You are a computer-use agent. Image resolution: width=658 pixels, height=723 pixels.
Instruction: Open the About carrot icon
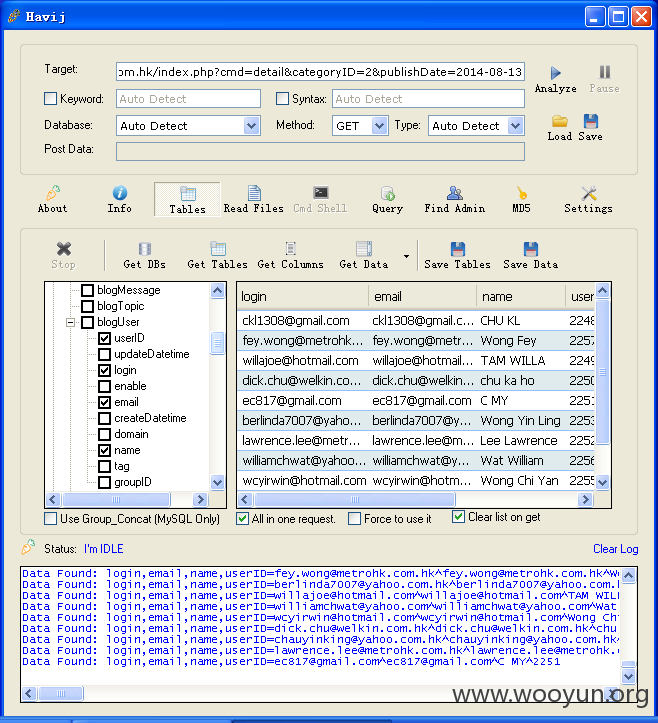click(53, 193)
